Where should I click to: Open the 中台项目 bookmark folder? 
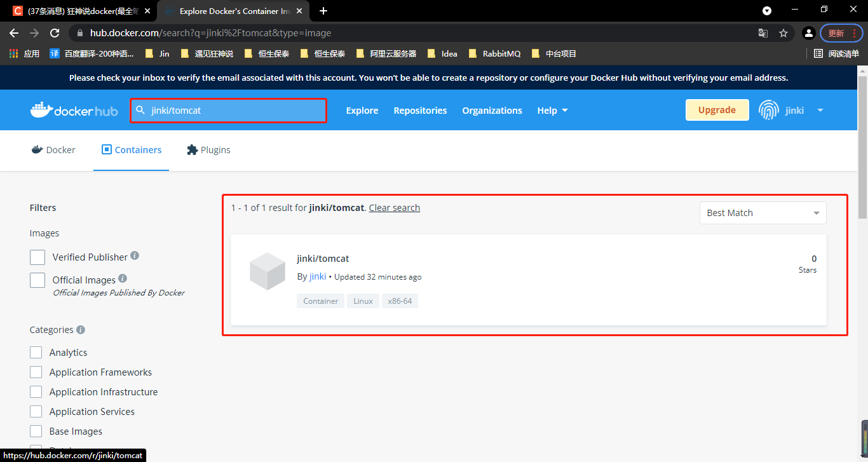554,53
